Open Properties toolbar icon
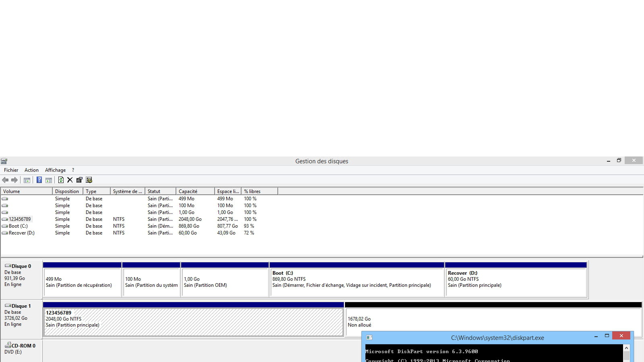 [x=79, y=180]
